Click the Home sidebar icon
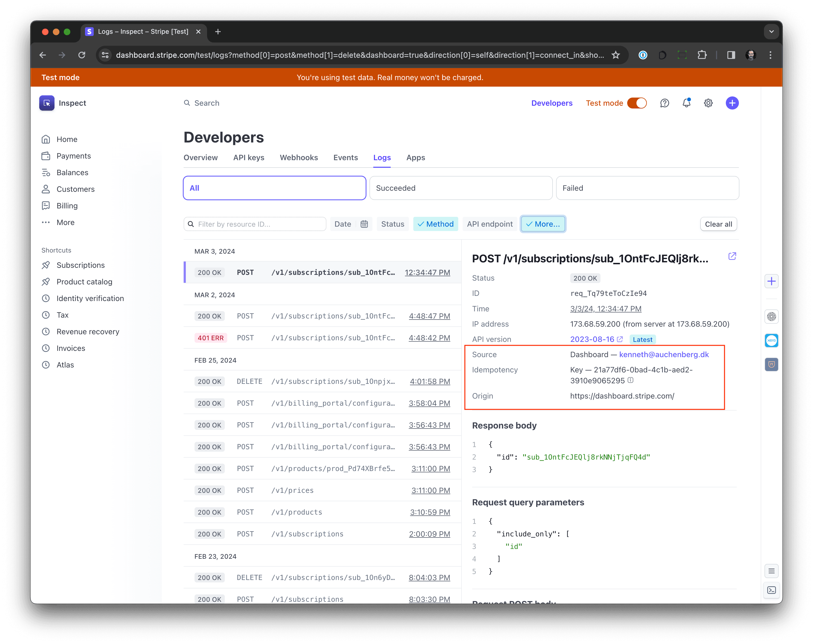This screenshot has height=644, width=813. (46, 139)
